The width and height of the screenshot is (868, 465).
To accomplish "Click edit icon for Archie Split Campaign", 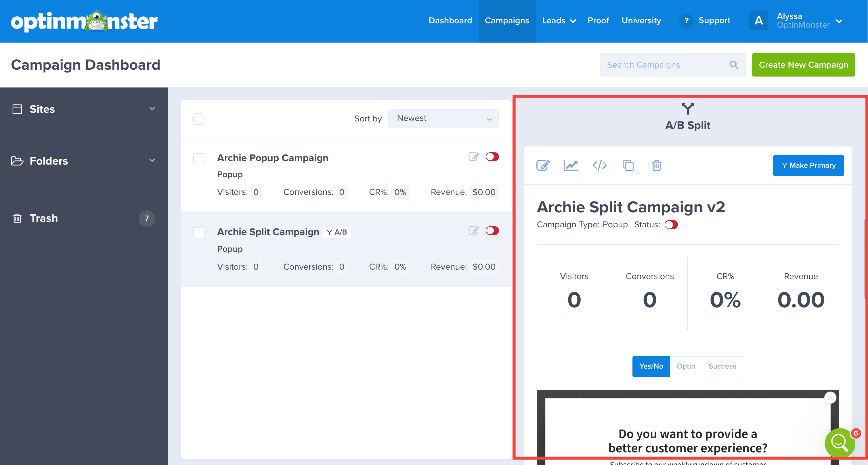I will pyautogui.click(x=473, y=230).
